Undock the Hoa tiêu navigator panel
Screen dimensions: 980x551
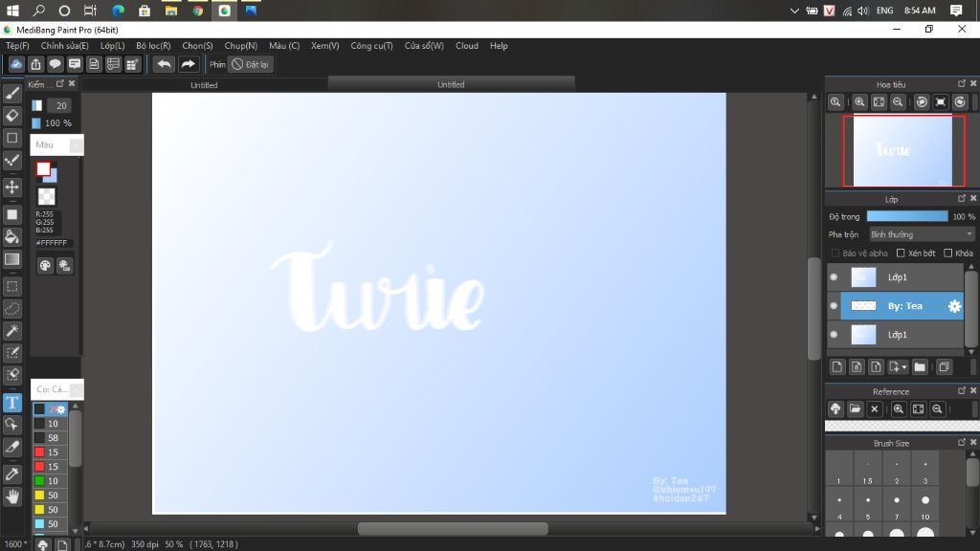tap(961, 84)
